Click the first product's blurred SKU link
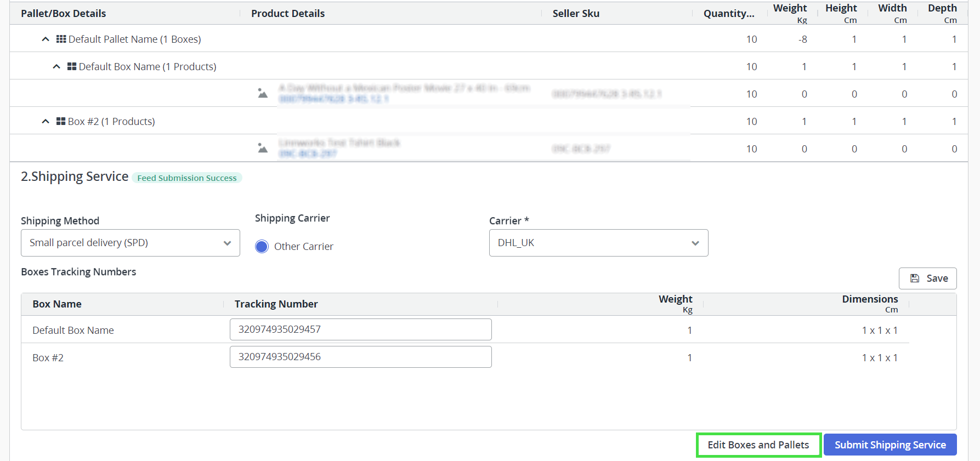 point(333,99)
